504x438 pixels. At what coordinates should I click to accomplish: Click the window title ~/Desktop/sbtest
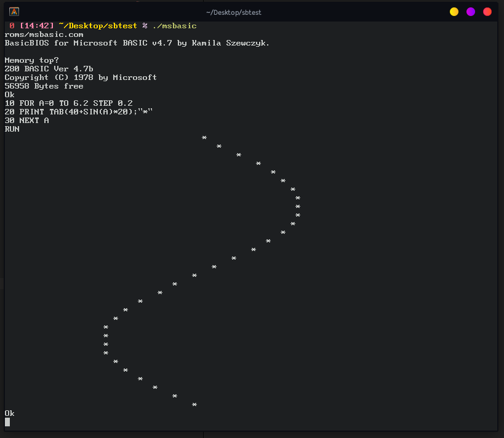click(x=234, y=12)
